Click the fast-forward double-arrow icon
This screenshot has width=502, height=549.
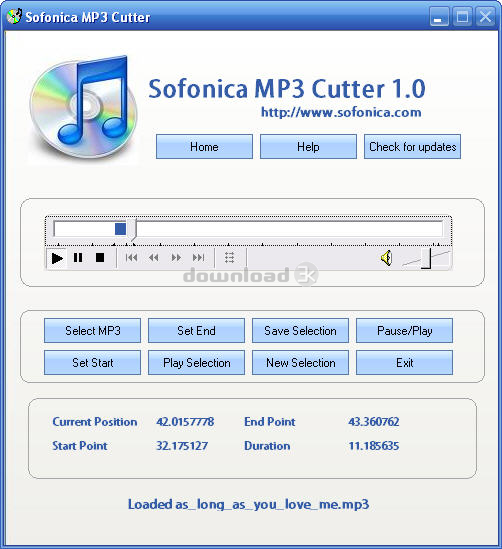176,258
